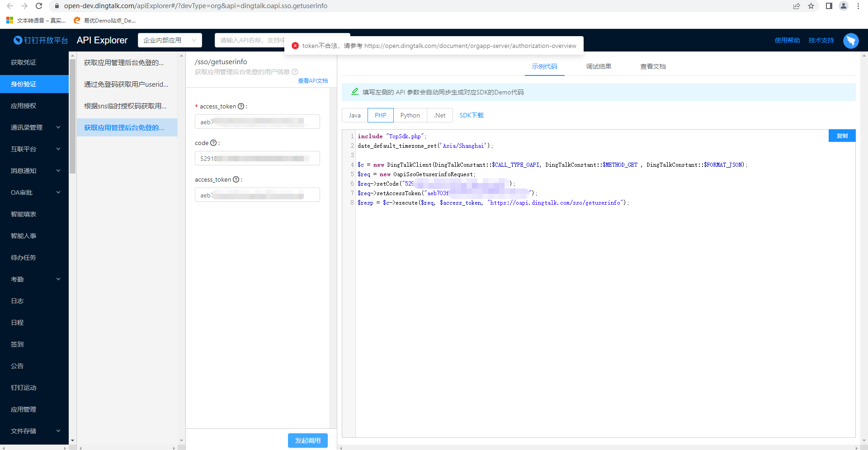Bookmark this page with the star icon
The image size is (868, 450).
(811, 6)
